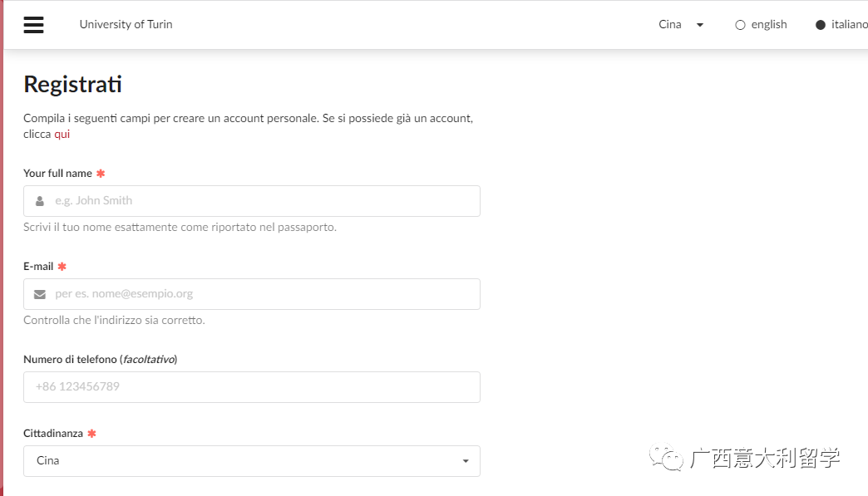Click the red asterisk beside Your full name
The image size is (868, 496).
click(101, 174)
